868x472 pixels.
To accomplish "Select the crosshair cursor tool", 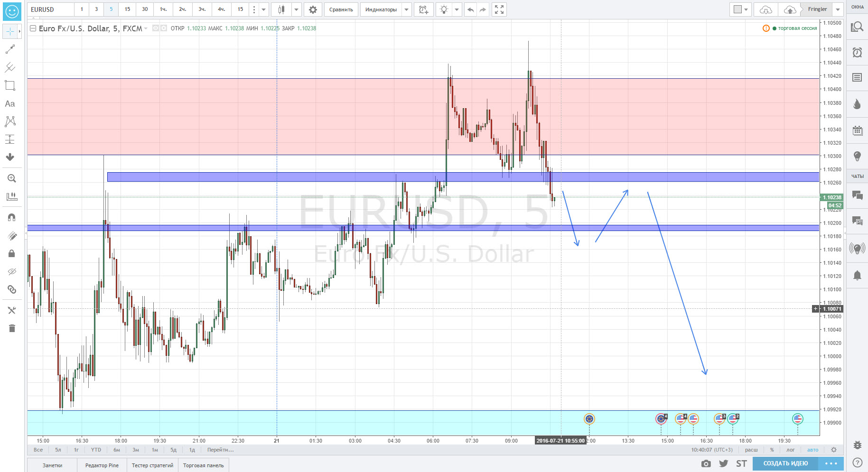I will click(x=10, y=32).
